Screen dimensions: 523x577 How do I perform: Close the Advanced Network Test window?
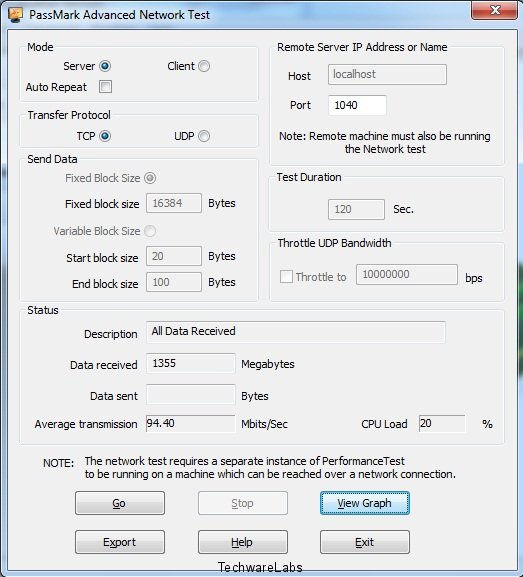[x=494, y=10]
